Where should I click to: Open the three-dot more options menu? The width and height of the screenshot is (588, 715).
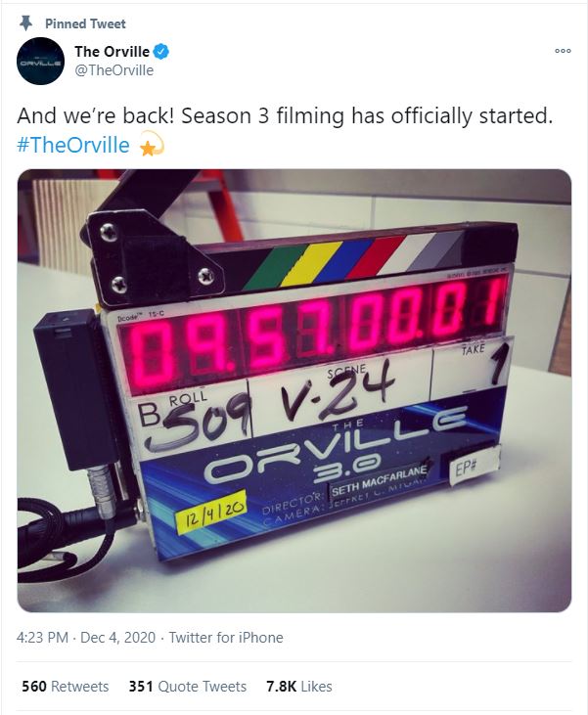563,51
